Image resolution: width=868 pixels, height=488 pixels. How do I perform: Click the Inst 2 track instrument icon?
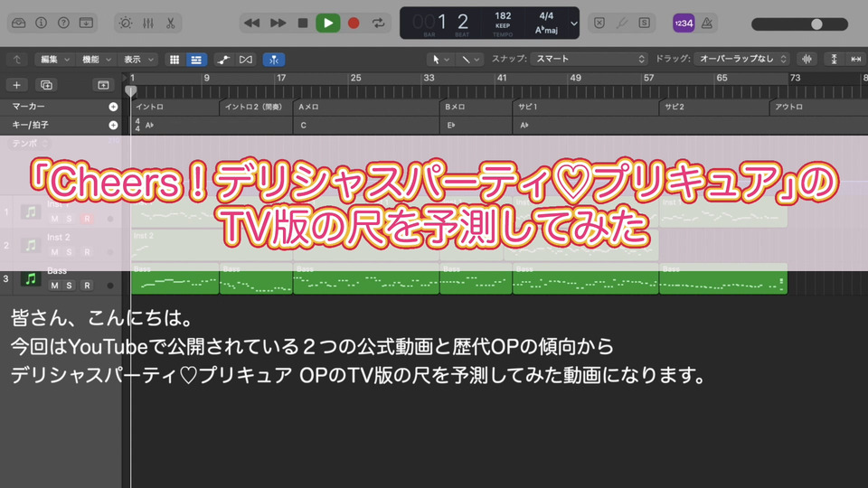tap(31, 245)
